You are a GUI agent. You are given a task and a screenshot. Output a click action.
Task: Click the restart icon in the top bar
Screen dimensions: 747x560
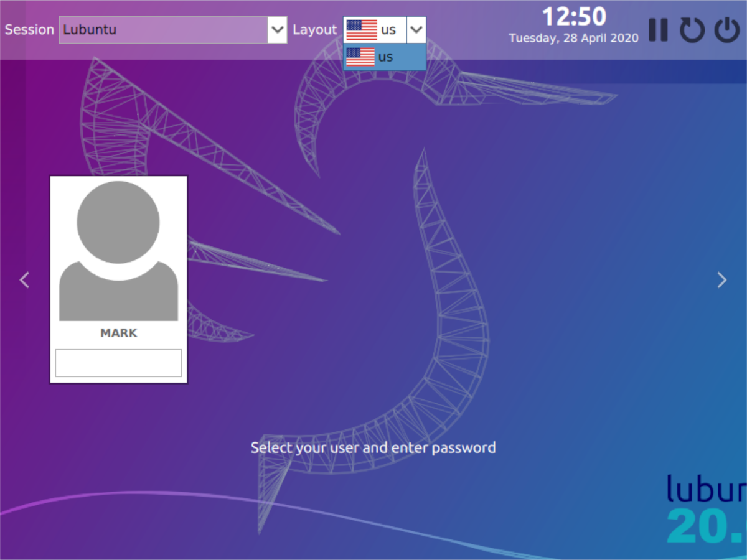[x=692, y=30]
